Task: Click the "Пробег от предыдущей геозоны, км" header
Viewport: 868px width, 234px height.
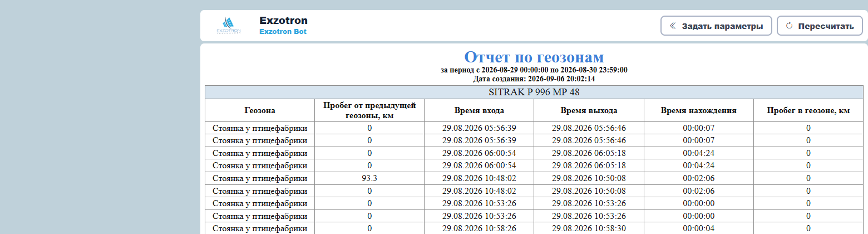Action: [x=369, y=110]
